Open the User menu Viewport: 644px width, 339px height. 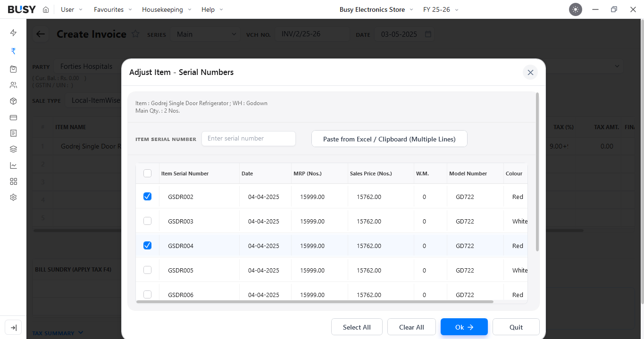tap(72, 9)
